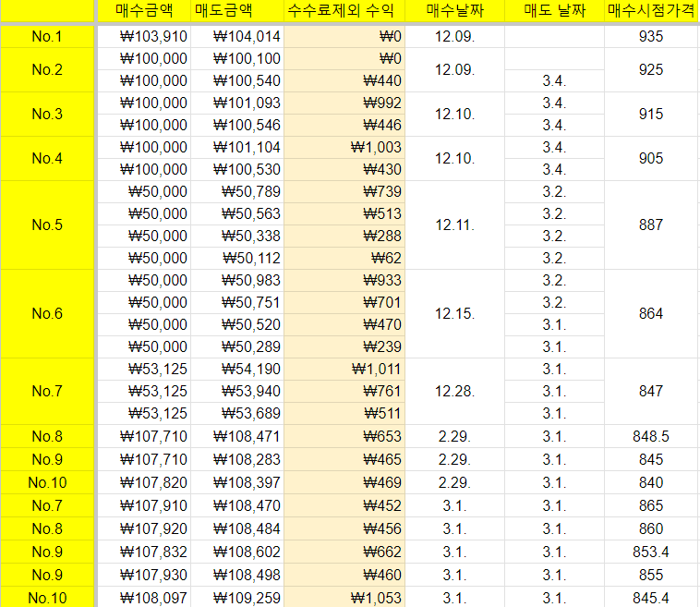Select the profit cell ₩701
The height and width of the screenshot is (607, 700).
[344, 302]
